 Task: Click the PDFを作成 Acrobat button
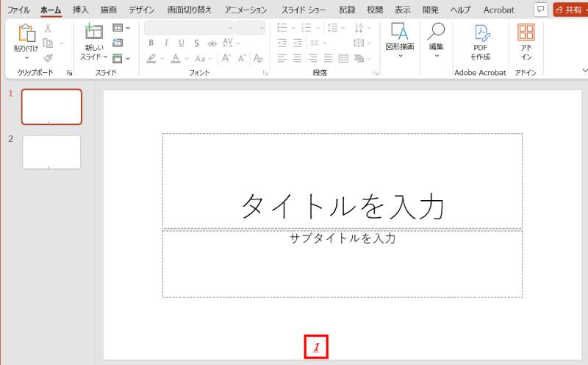point(481,42)
